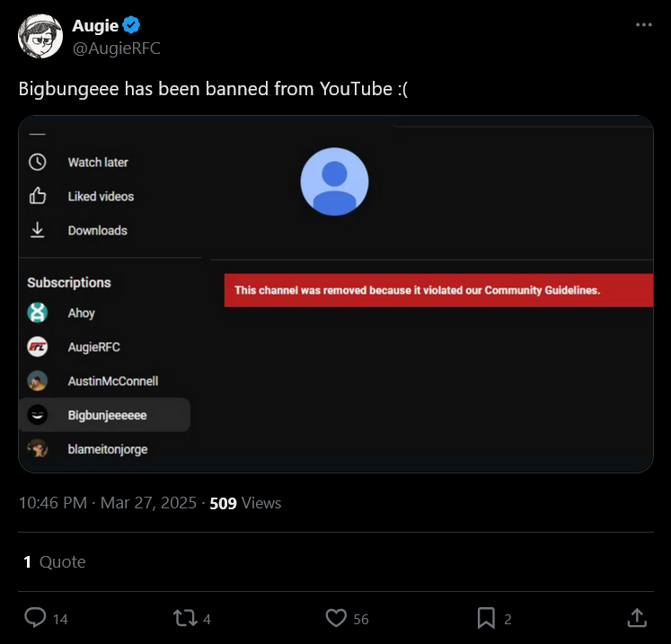Viewport: 671px width, 644px height.
Task: Click the blameitonjorge channel avatar
Action: point(37,449)
